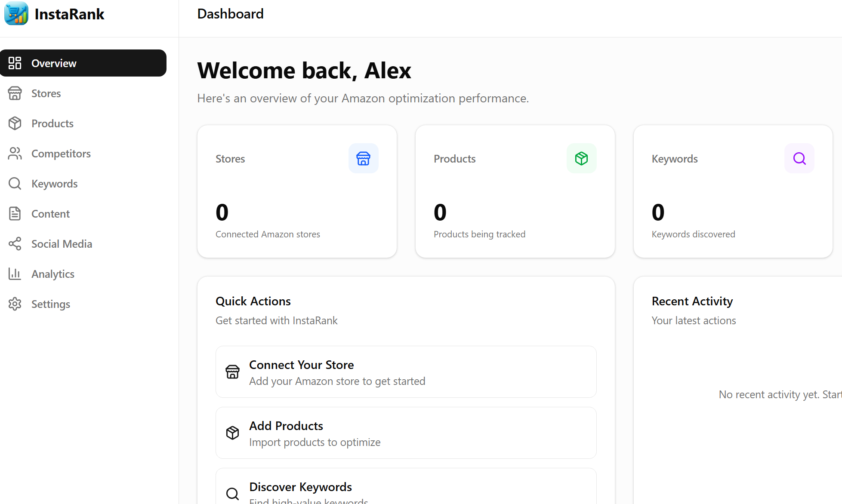This screenshot has width=842, height=504.
Task: Click the Stores storefront icon in sidebar
Action: (15, 93)
